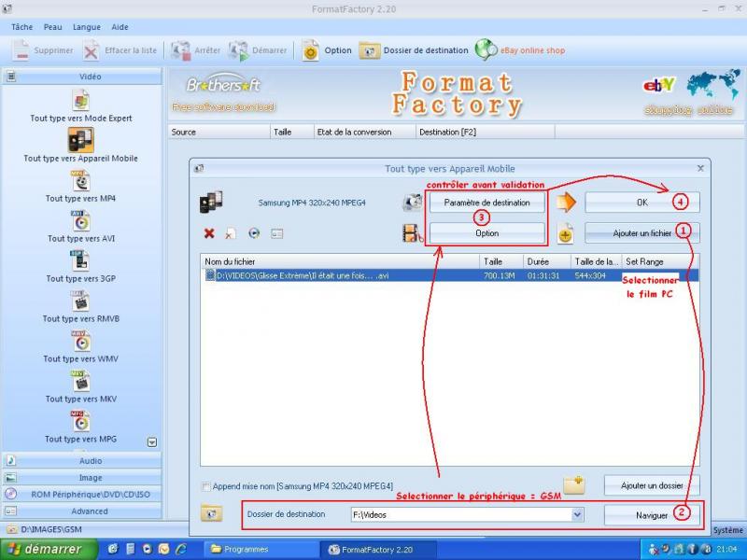This screenshot has height=560, width=747.
Task: Click the clear list icon in dialog
Action: [231, 233]
